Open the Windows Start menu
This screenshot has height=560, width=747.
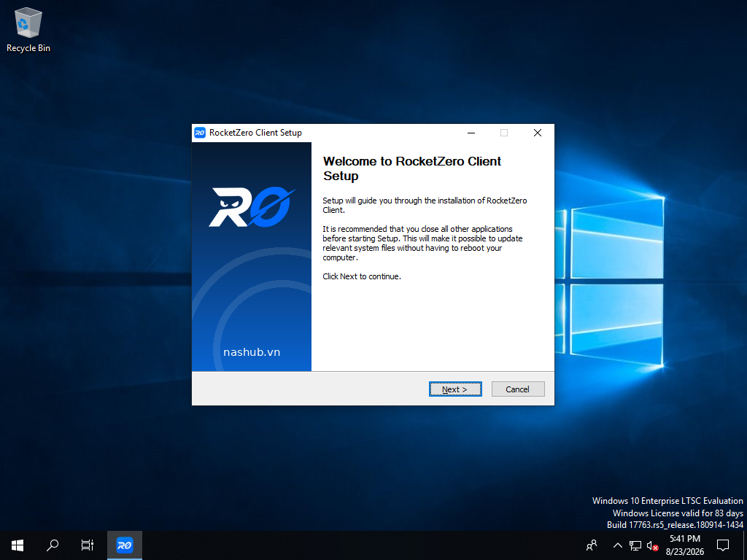(x=18, y=545)
